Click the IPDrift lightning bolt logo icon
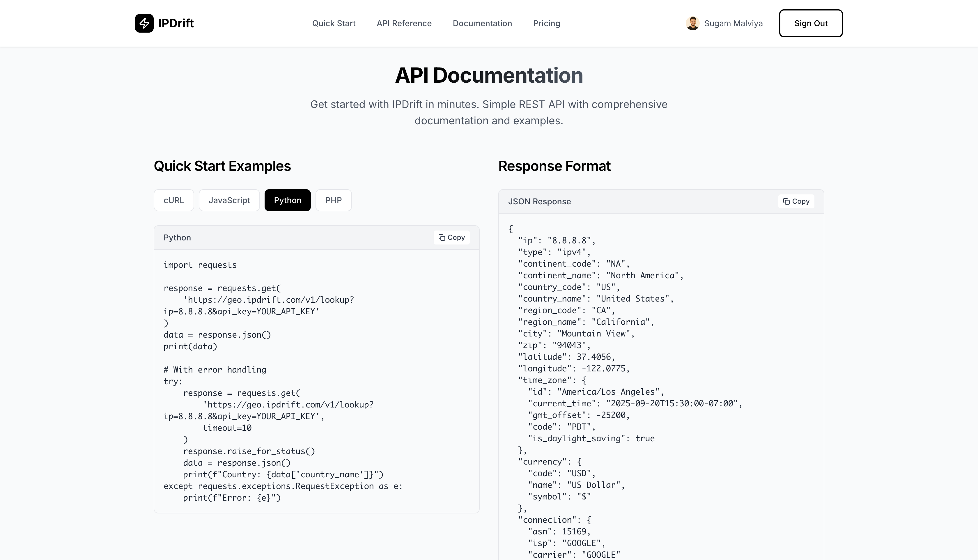Image resolution: width=978 pixels, height=560 pixels. click(144, 24)
